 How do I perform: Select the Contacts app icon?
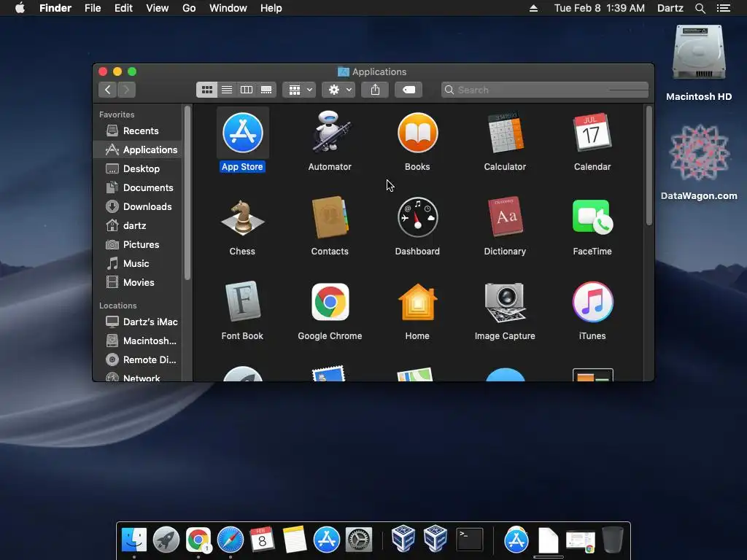(x=330, y=217)
